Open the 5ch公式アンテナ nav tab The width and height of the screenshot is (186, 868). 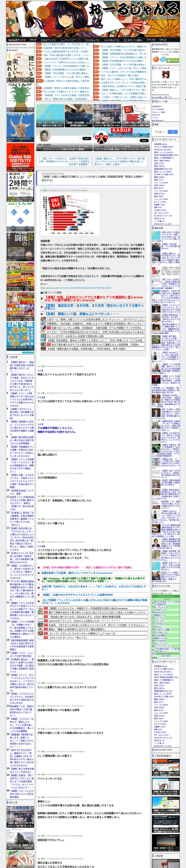click(17, 40)
